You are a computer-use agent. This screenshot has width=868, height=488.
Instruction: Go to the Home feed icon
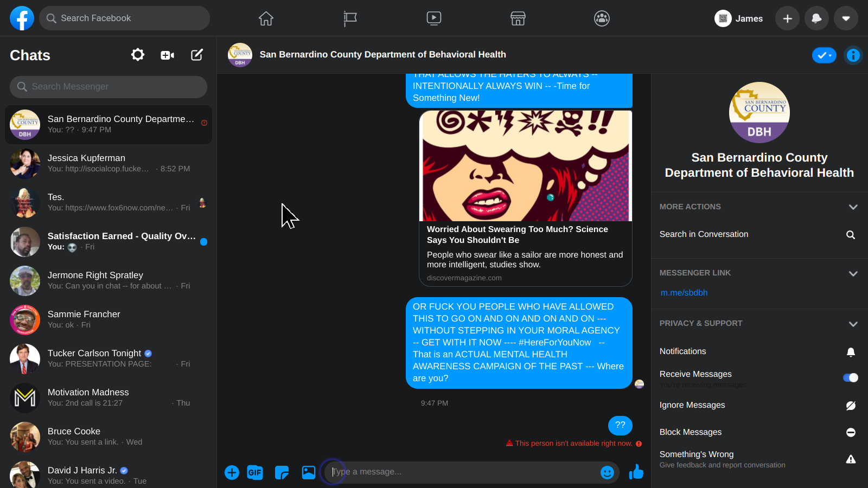click(x=266, y=18)
